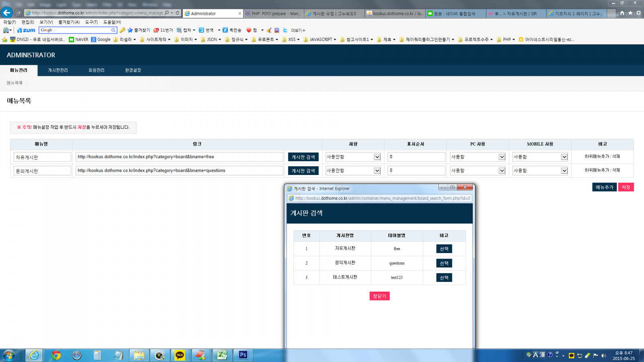644x362 pixels.
Task: Click the 퀵전송 quick send tool
Action: [x=232, y=30]
